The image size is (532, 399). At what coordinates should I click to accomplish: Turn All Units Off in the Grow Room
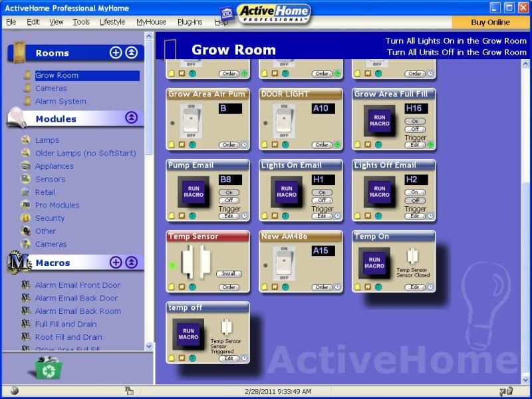pos(457,53)
